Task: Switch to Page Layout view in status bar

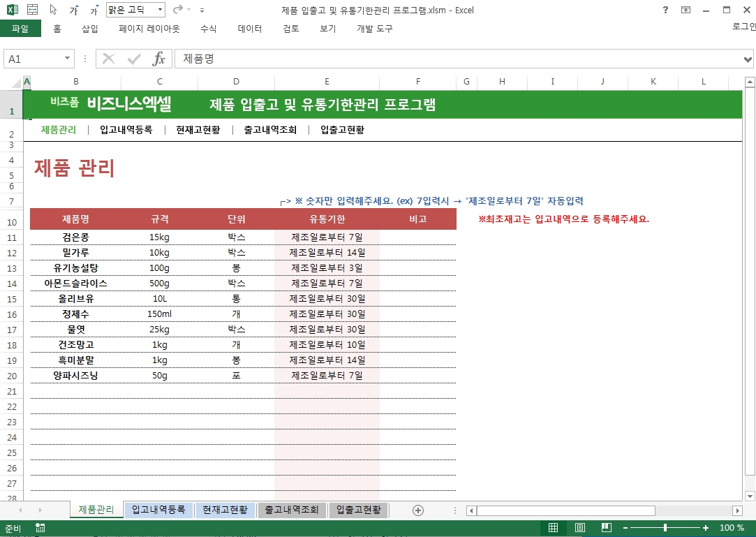Action: (x=580, y=528)
